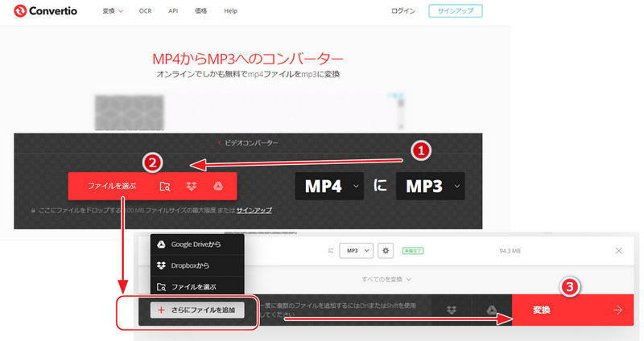
Task: Click blurred advertisement thumbnail
Action: coord(130,113)
